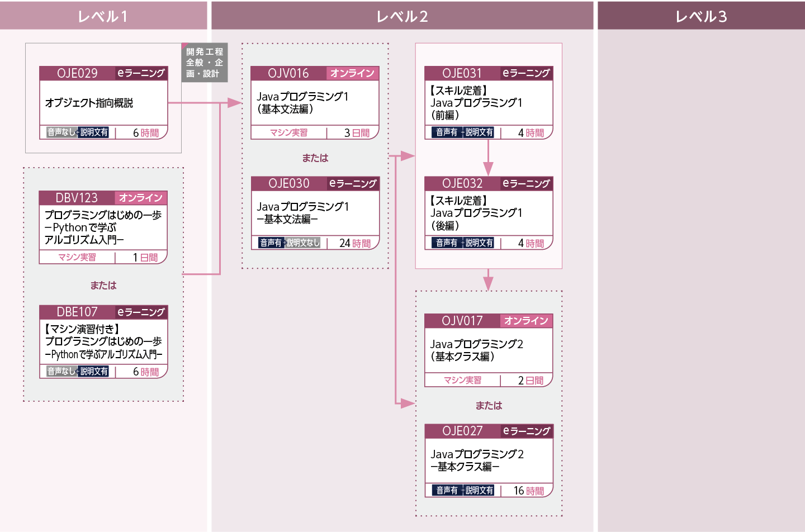Click the 4時間 duration of OJE031
This screenshot has width=805, height=532.
tap(531, 133)
